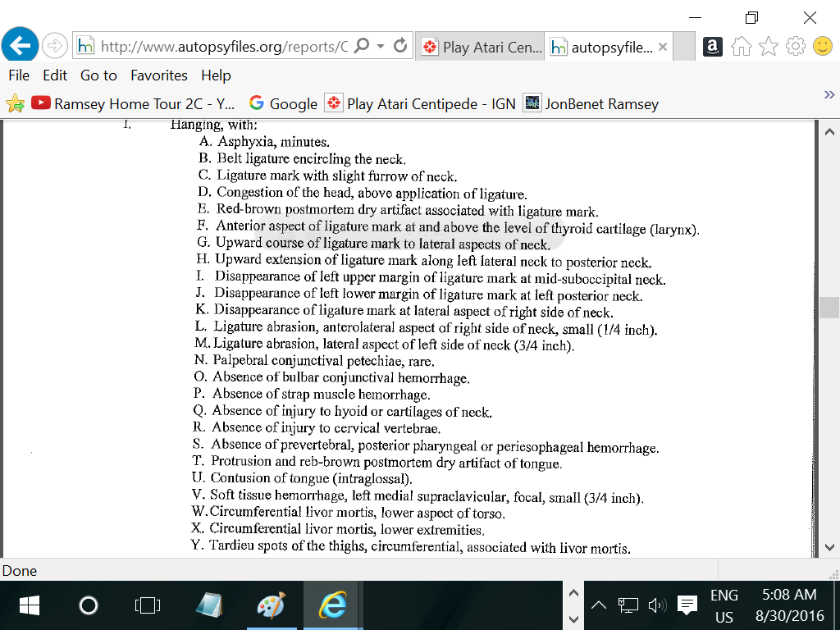Viewport: 840px width, 630px height.
Task: Switch to Play Atari Centipede tab
Action: tap(481, 47)
